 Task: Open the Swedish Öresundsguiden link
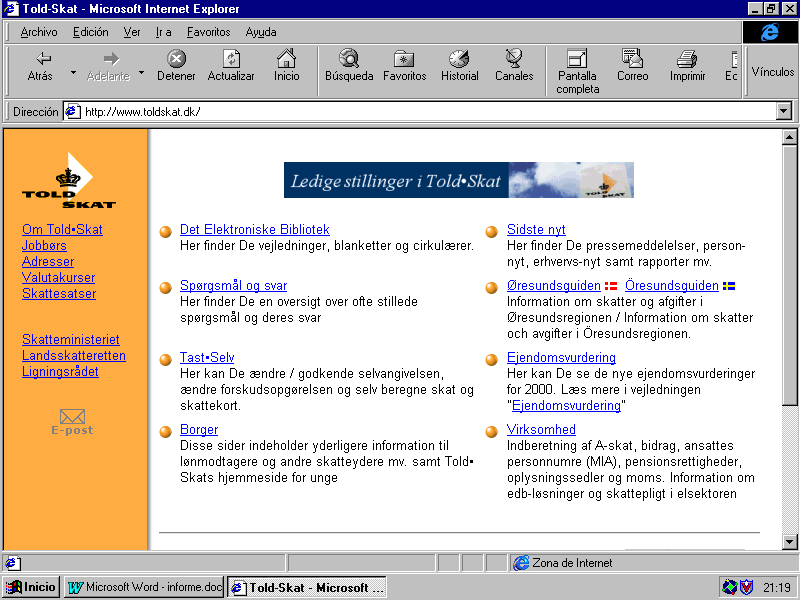pyautogui.click(x=672, y=286)
